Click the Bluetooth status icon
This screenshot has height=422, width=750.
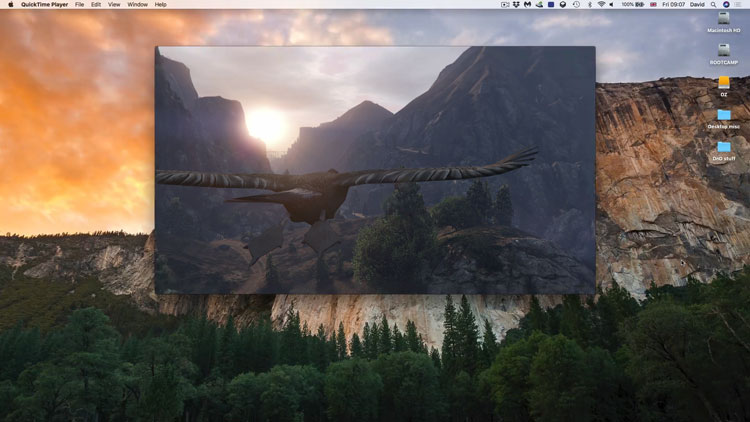pos(590,4)
